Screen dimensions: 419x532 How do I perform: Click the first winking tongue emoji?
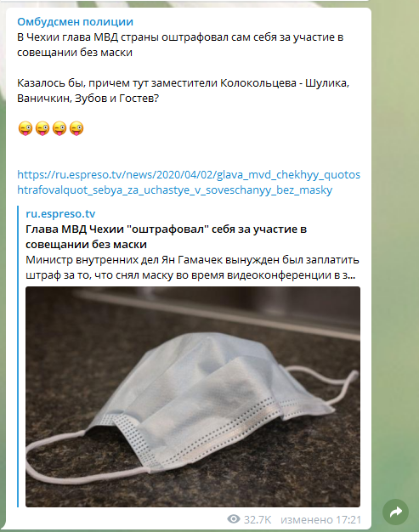(25, 128)
